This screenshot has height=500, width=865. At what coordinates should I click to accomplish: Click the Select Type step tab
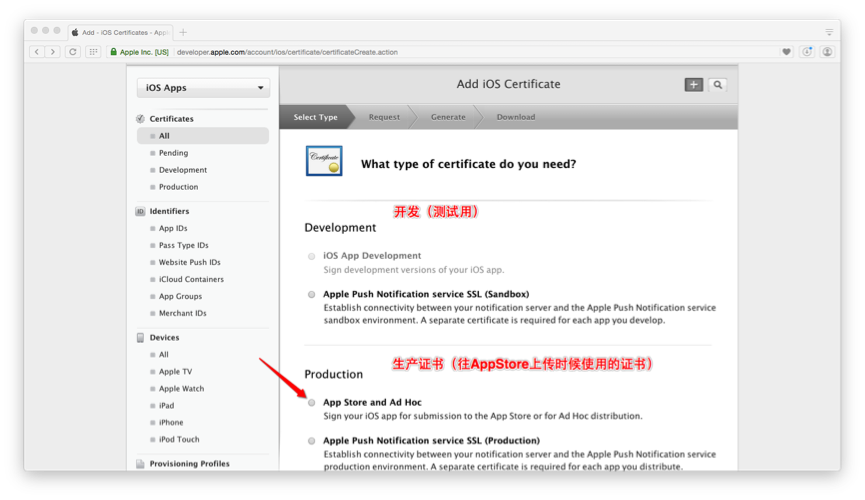point(315,117)
